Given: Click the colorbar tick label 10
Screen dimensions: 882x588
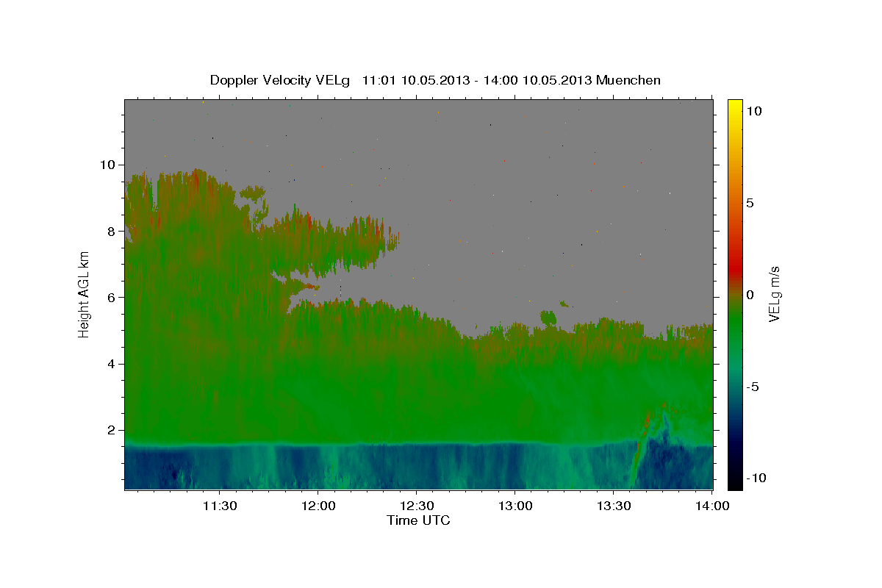Looking at the screenshot, I should 753,110.
